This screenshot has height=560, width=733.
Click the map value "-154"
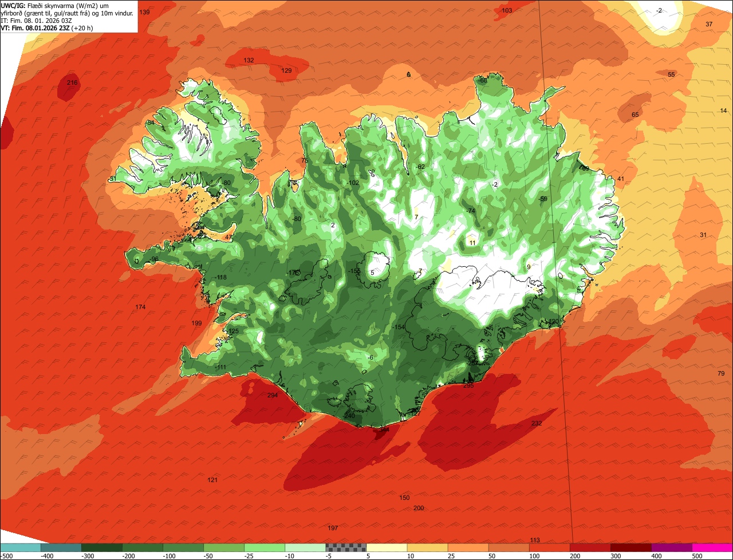pyautogui.click(x=399, y=327)
